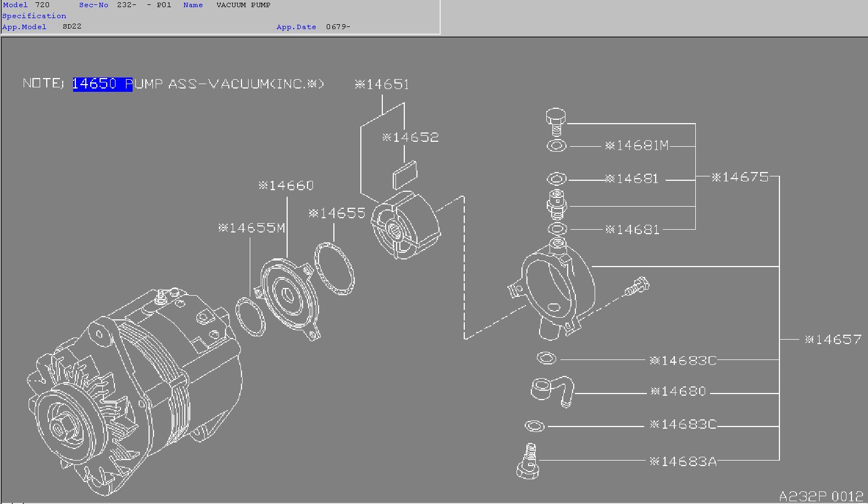Select part number 14651 label
Viewport: 868px width, 504px height.
click(382, 84)
